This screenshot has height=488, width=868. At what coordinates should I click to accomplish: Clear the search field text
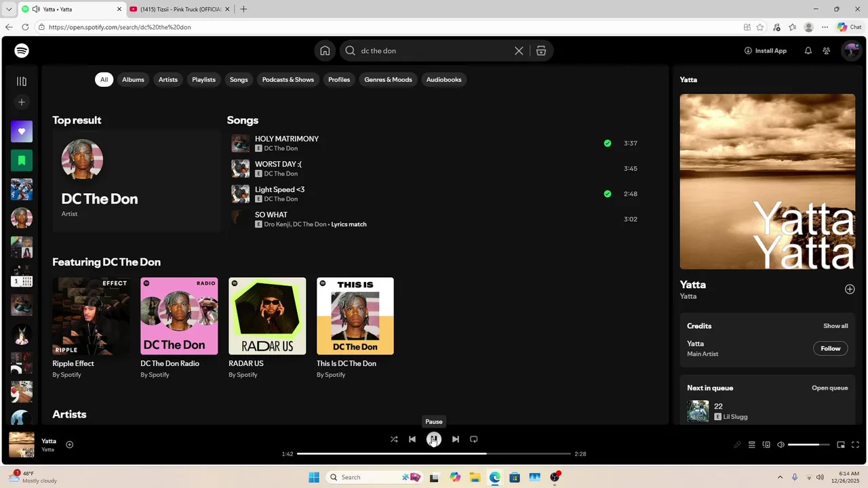(519, 51)
